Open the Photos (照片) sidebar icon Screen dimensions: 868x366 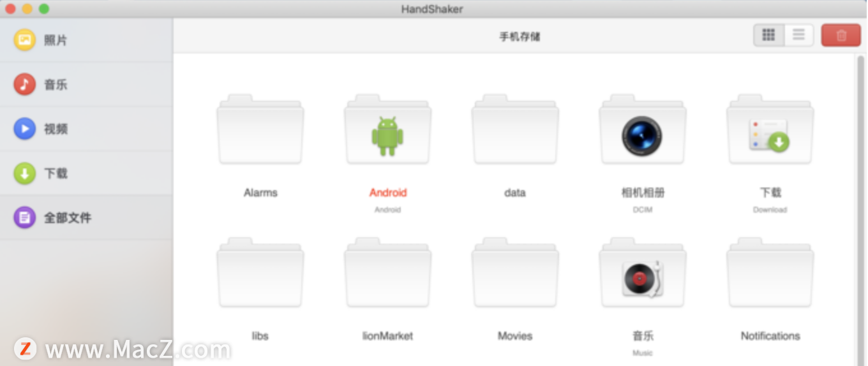coord(25,40)
